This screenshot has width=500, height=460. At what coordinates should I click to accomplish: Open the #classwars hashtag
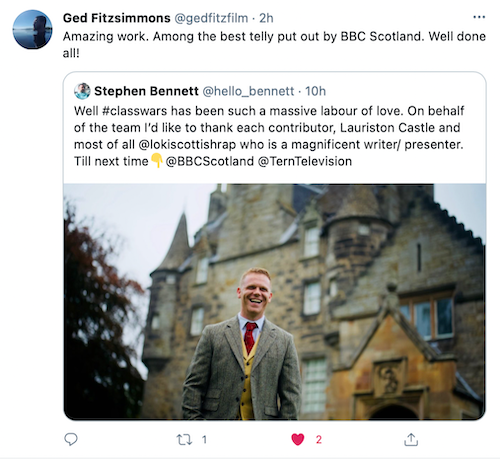coord(134,111)
